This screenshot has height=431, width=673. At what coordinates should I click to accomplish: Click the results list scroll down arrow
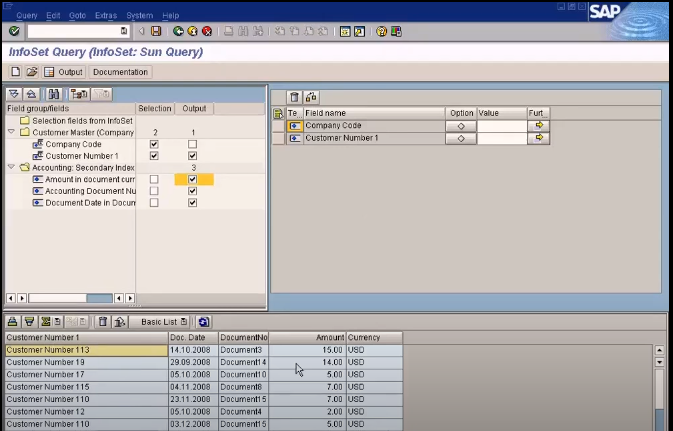659,362
